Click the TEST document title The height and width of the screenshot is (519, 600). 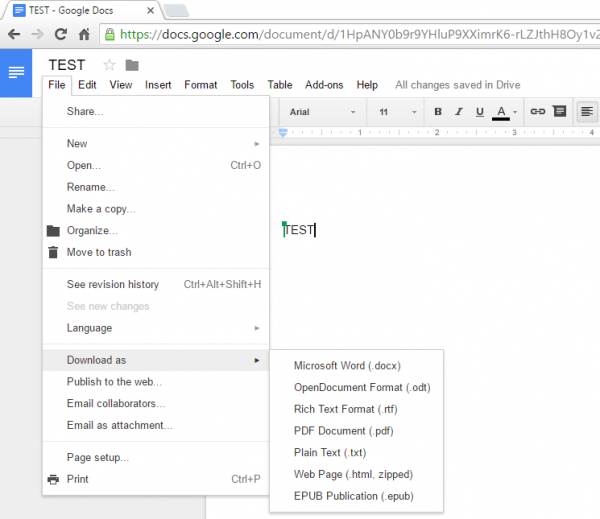pyautogui.click(x=67, y=65)
